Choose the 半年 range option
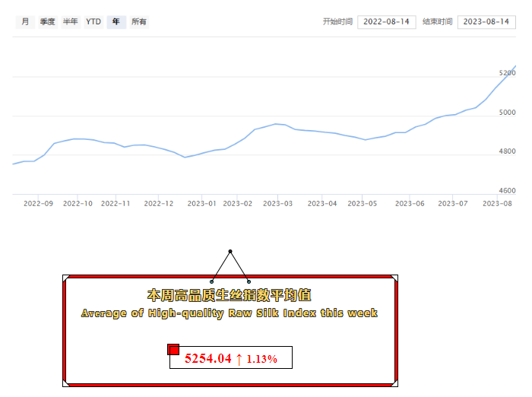 (x=70, y=22)
